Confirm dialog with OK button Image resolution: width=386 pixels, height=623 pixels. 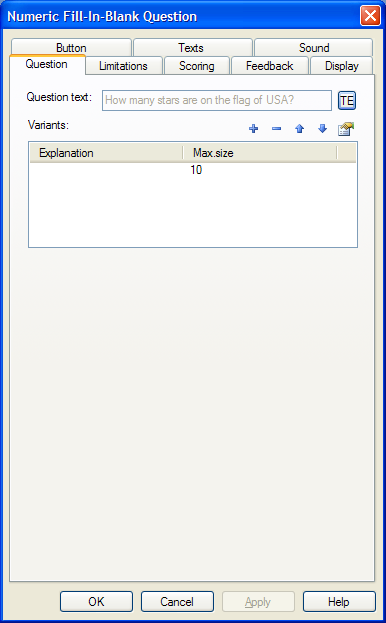pos(96,602)
